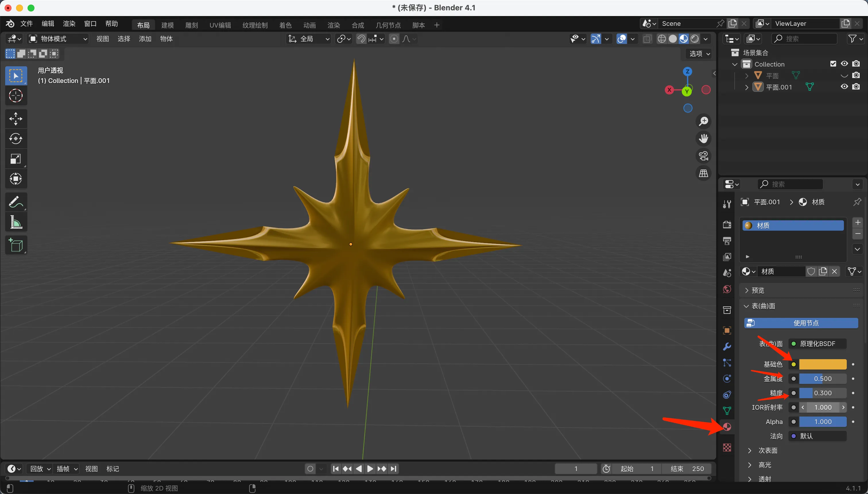Select the Measure ruler tool
This screenshot has height=494, width=868.
click(x=15, y=223)
